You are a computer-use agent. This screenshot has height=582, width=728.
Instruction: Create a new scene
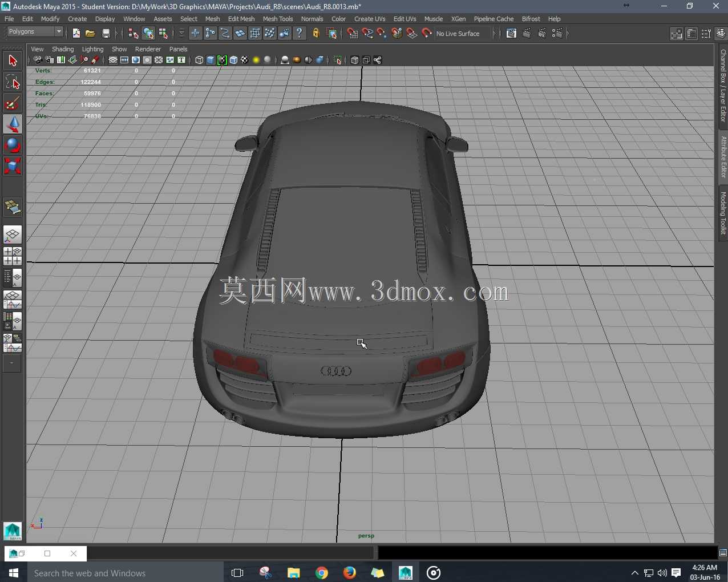[76, 34]
